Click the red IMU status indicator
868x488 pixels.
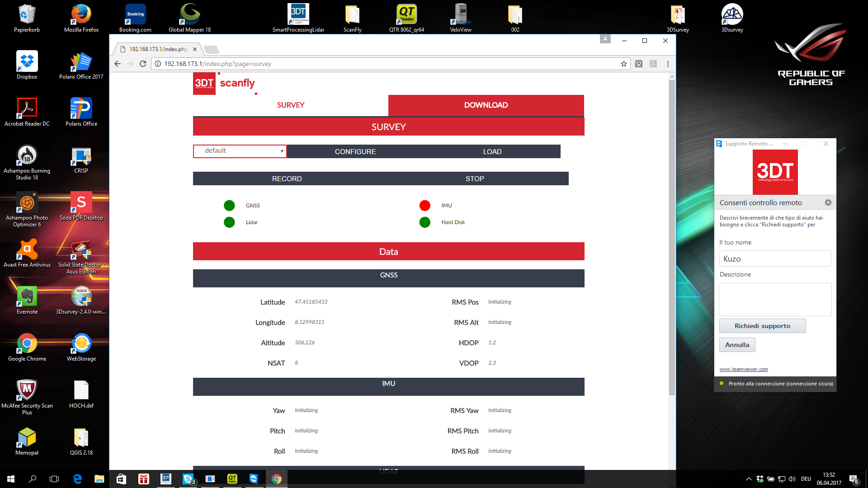(x=425, y=206)
